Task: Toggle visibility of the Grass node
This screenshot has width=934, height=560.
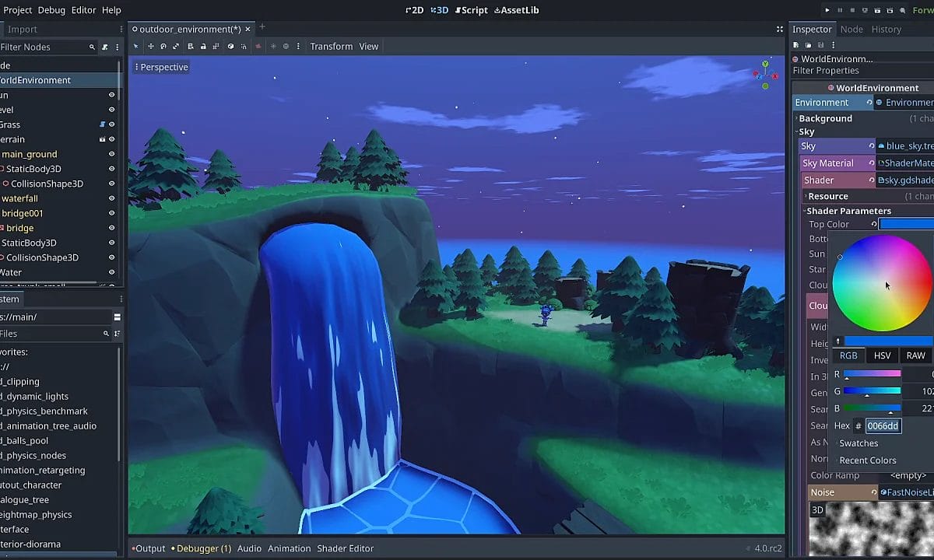Action: point(111,124)
